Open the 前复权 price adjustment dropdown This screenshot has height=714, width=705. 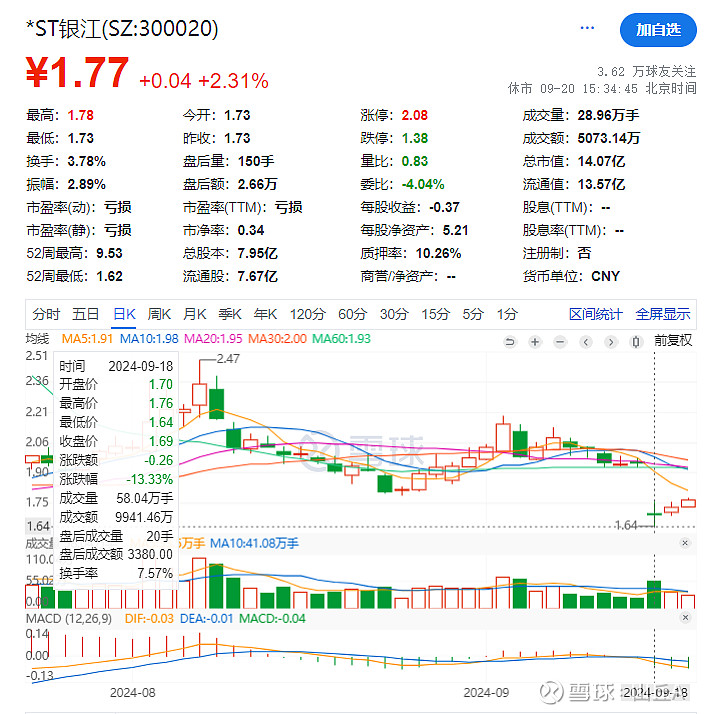[x=673, y=341]
